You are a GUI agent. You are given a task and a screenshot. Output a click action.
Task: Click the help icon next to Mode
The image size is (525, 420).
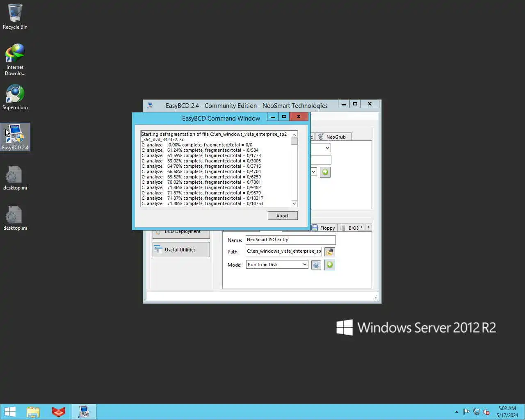[x=316, y=265]
